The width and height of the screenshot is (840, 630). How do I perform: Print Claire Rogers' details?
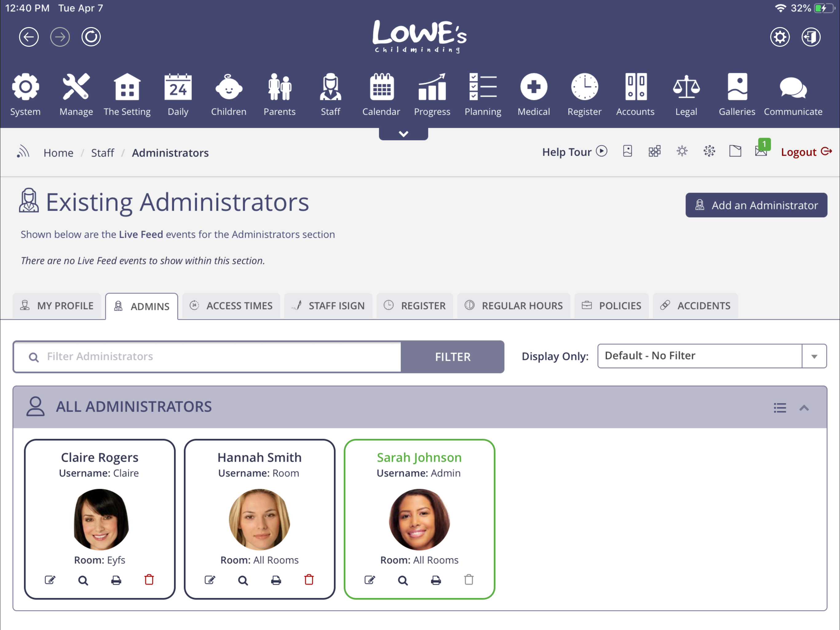point(116,580)
